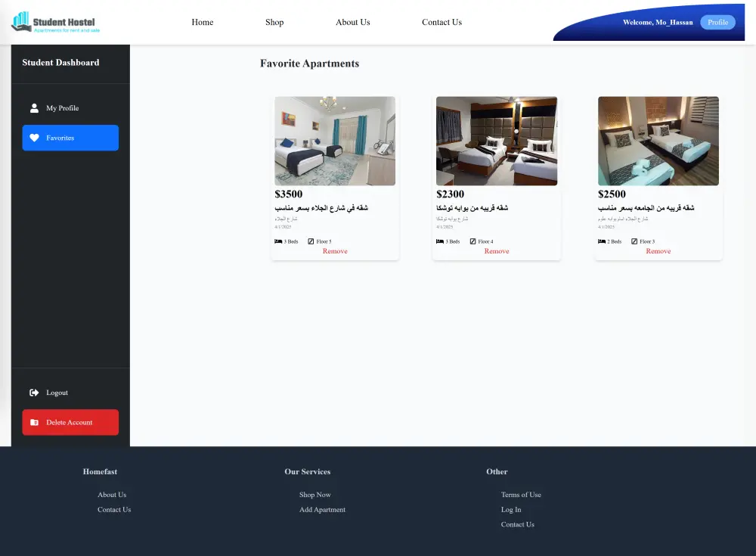The width and height of the screenshot is (756, 556).
Task: Click the heart icon beside Favorites
Action: pyautogui.click(x=34, y=138)
